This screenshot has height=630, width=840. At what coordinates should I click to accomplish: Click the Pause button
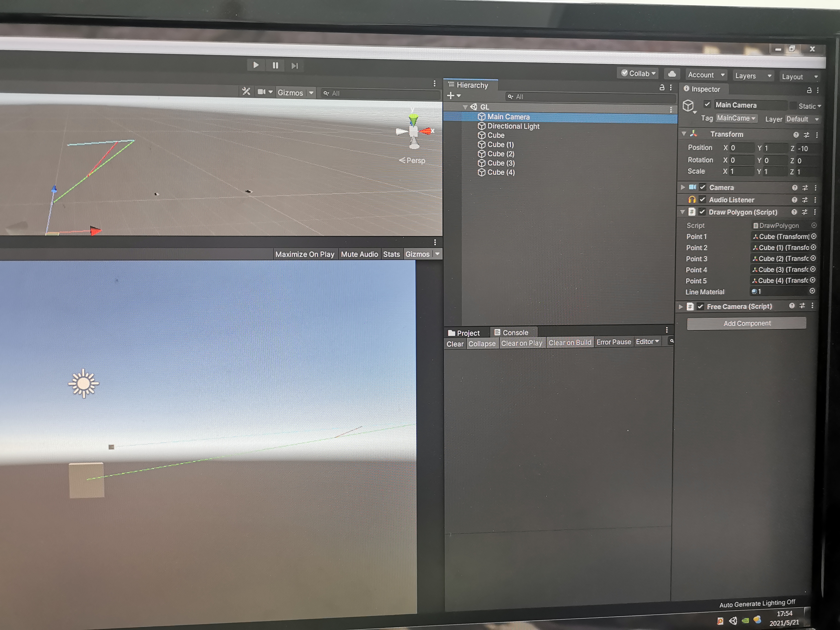pos(275,65)
